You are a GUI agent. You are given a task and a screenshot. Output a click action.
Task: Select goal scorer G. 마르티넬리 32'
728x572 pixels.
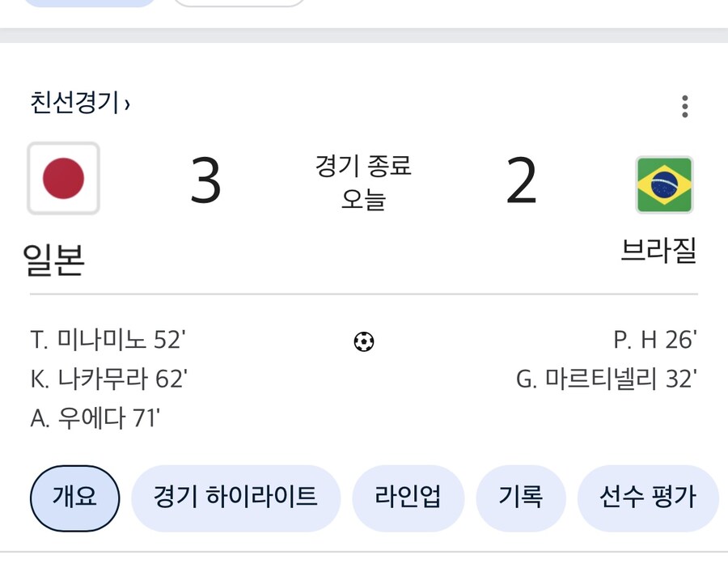[606, 379]
